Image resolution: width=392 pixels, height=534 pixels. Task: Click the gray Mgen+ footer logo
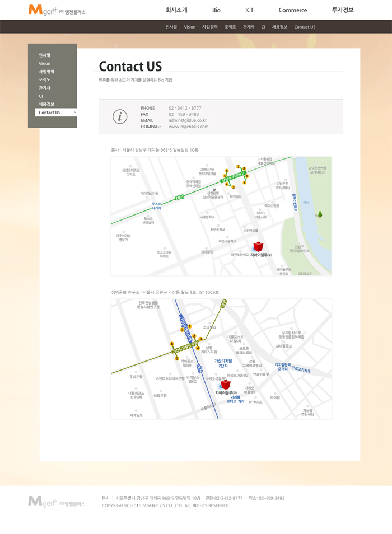pos(57,502)
